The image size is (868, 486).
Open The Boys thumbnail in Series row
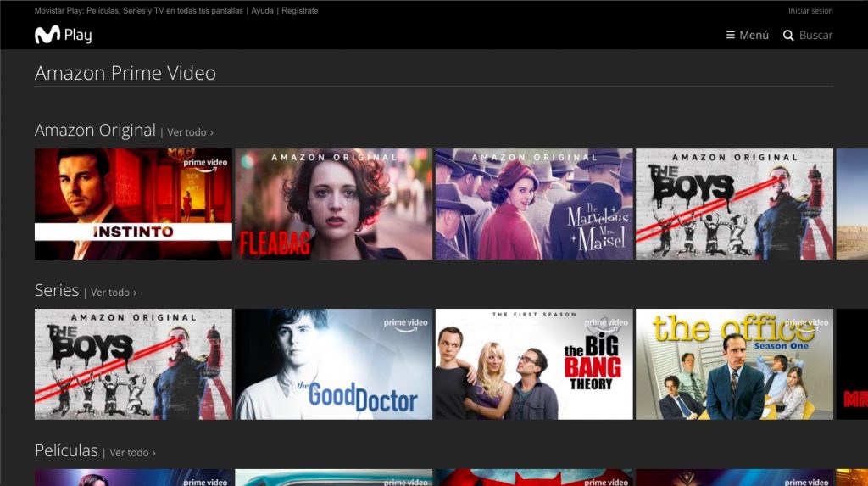point(133,364)
